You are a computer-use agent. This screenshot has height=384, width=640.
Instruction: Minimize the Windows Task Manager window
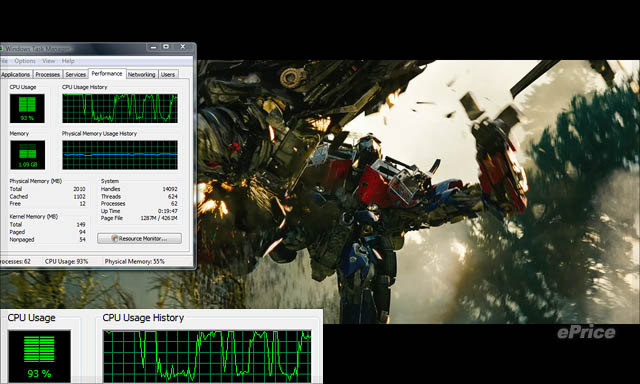pyautogui.click(x=153, y=47)
